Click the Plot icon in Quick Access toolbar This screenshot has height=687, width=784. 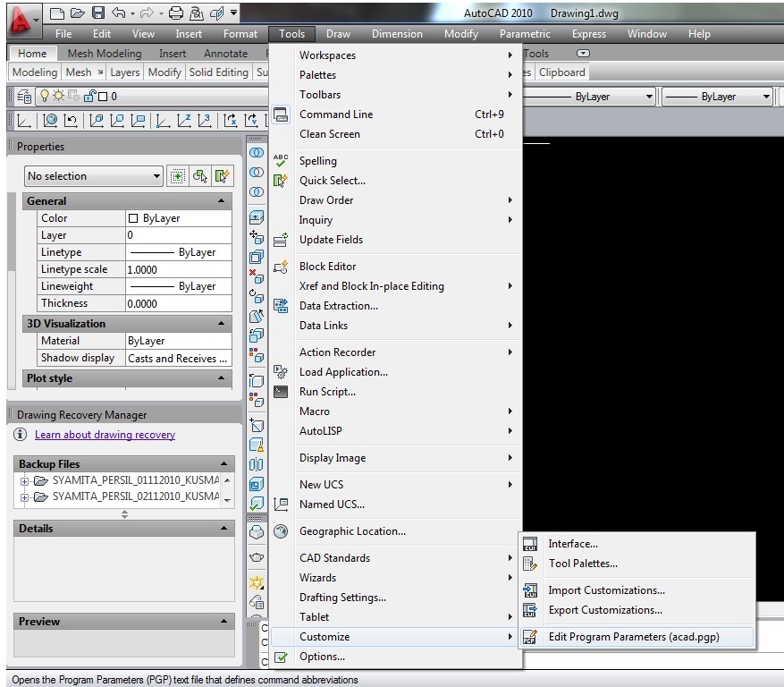[176, 13]
